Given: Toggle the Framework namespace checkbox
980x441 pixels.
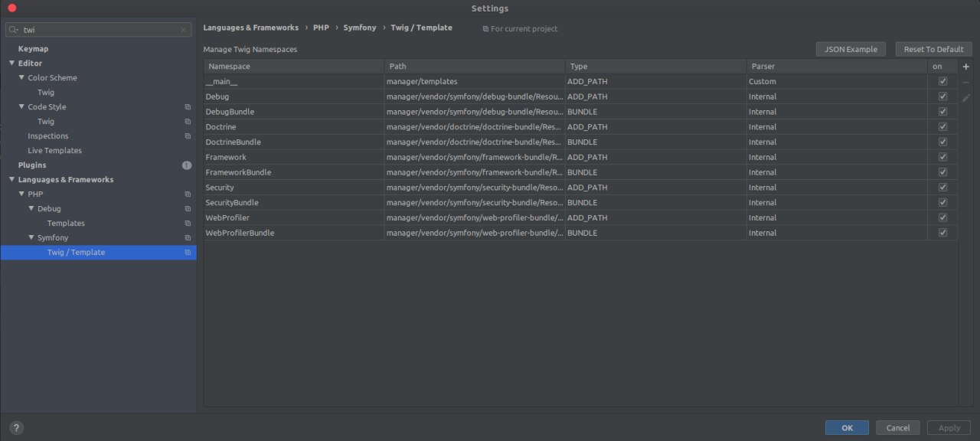Looking at the screenshot, I should [942, 157].
